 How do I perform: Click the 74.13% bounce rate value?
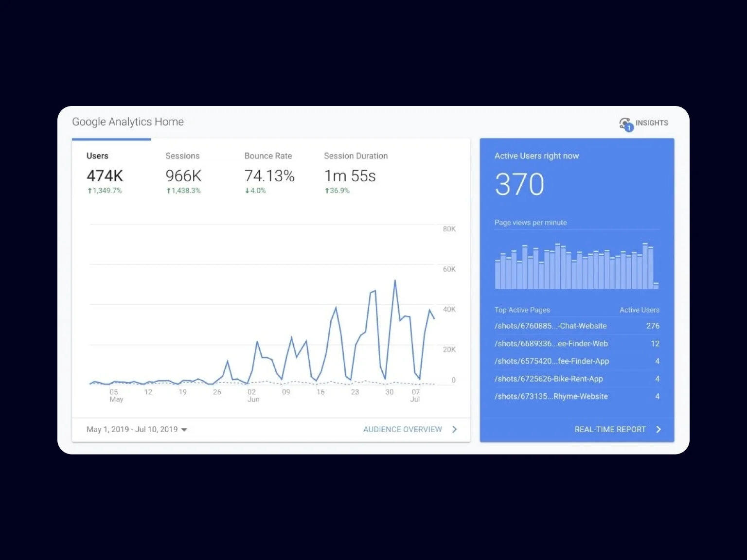click(269, 176)
